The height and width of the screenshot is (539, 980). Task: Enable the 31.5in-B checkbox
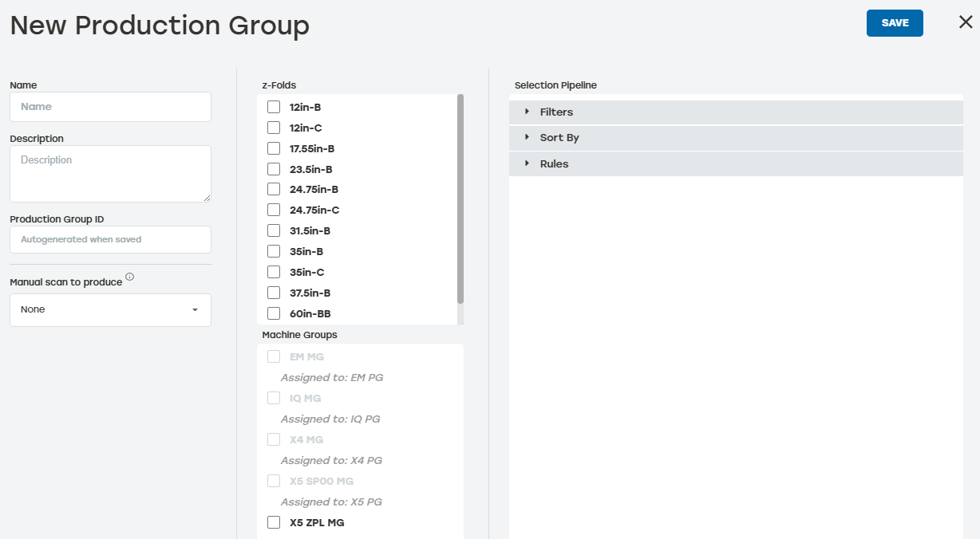(274, 230)
